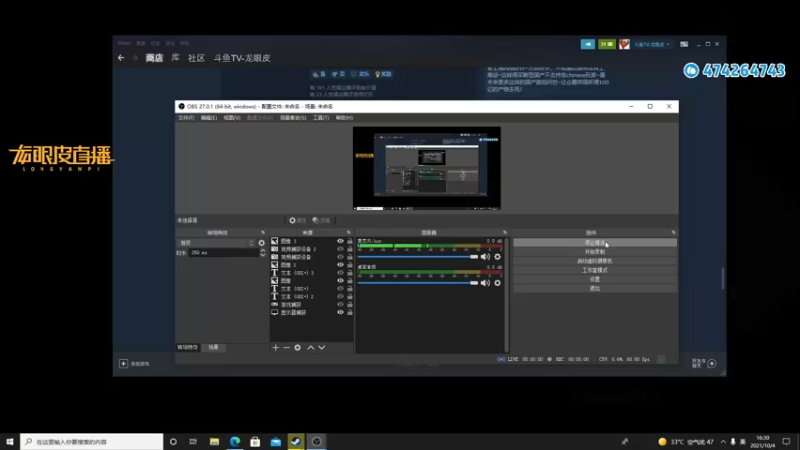Screen dimensions: 800x450
Task: Toggle visibility of 视频捕获设备 2 source
Action: (x=340, y=249)
